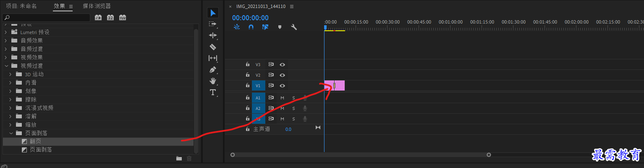
Task: Collapse the 页面剥落 folder
Action: [x=10, y=133]
